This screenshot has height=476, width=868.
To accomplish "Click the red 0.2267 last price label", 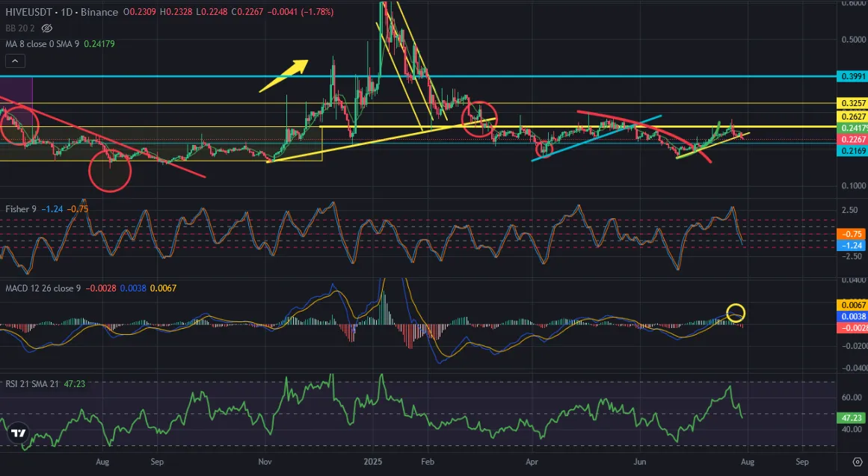I will pos(852,140).
